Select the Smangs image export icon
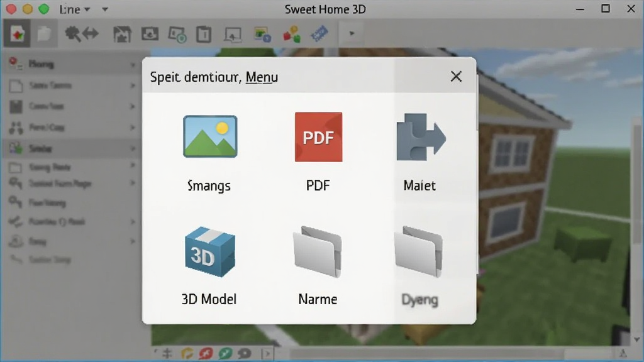Screen dimensions: 644x362 (x=210, y=136)
